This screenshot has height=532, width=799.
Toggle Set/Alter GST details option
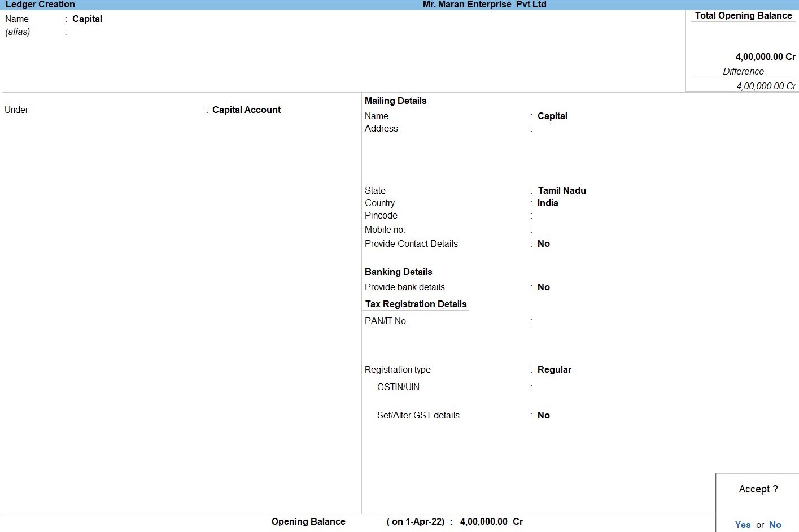[x=543, y=415]
